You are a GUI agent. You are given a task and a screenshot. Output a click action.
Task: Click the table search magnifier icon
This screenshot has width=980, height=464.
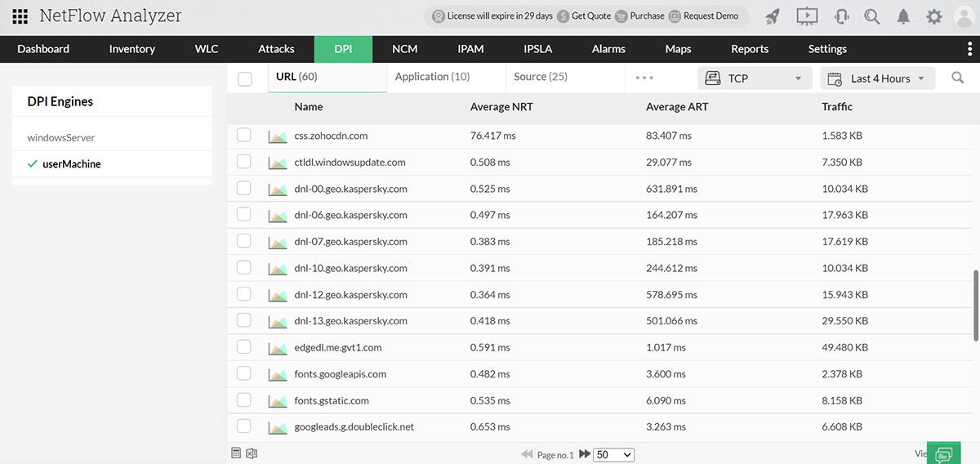[x=958, y=78]
